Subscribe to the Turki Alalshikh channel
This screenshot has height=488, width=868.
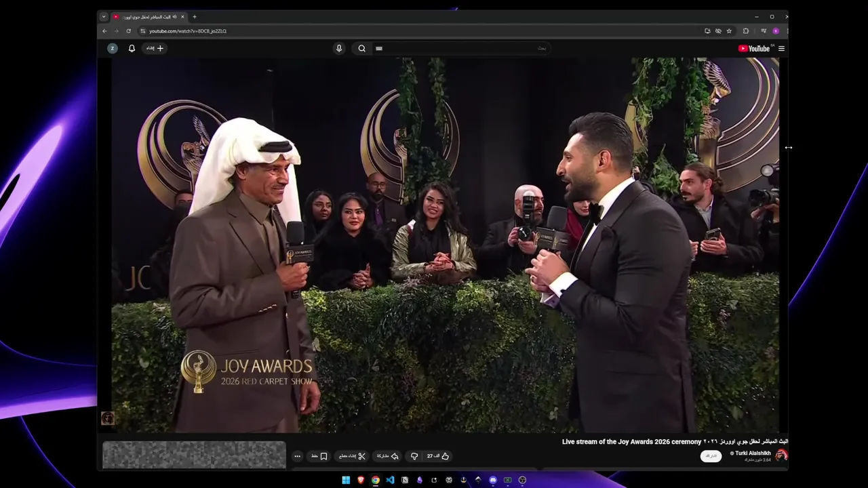point(711,456)
